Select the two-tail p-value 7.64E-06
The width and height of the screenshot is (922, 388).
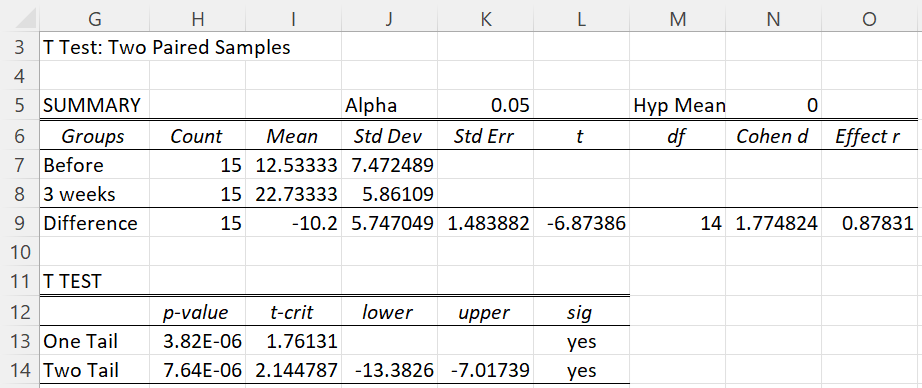[198, 370]
